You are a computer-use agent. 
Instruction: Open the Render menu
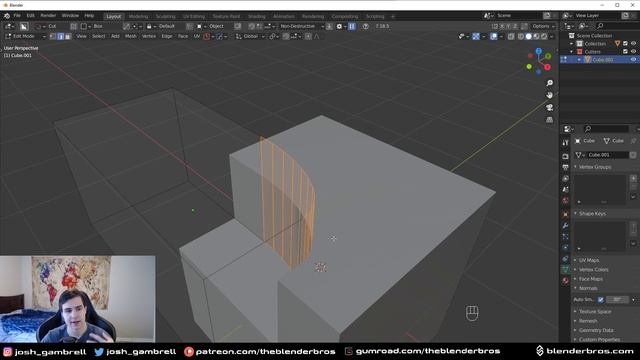(48, 16)
